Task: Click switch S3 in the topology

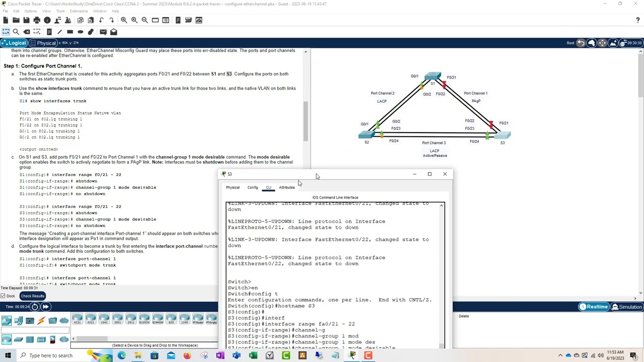Action: coord(503,134)
